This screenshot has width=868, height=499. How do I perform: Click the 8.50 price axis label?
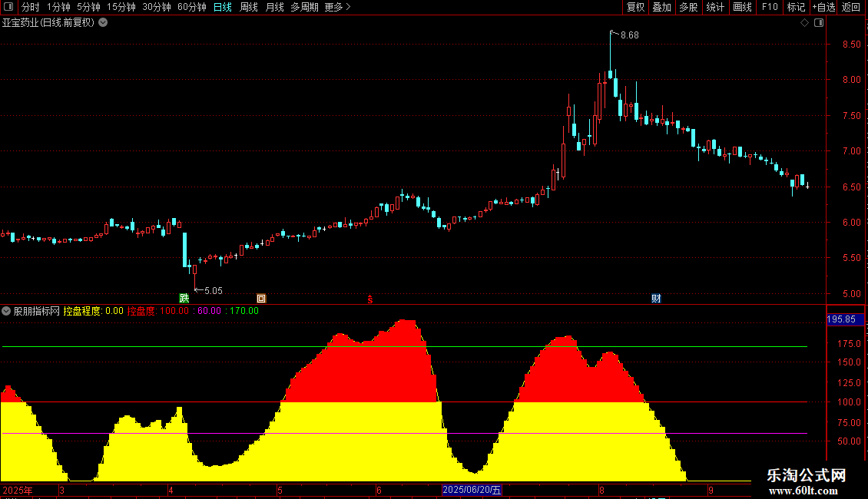pyautogui.click(x=851, y=45)
